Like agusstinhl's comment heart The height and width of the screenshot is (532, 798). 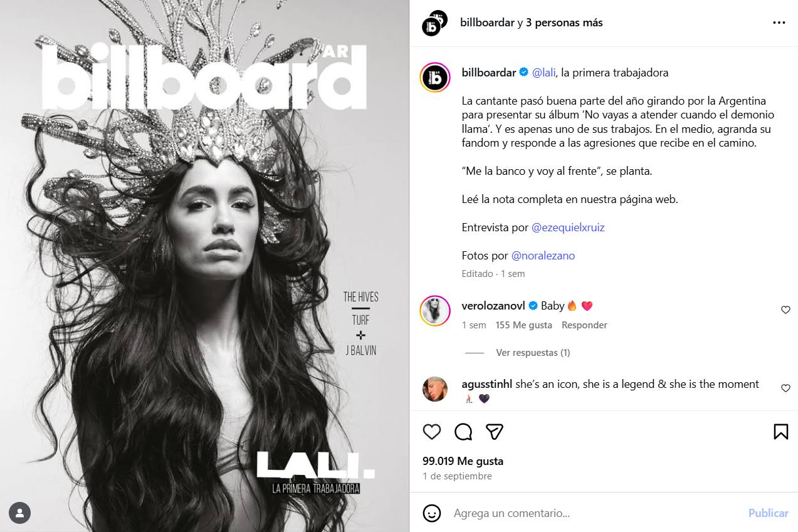pos(785,389)
